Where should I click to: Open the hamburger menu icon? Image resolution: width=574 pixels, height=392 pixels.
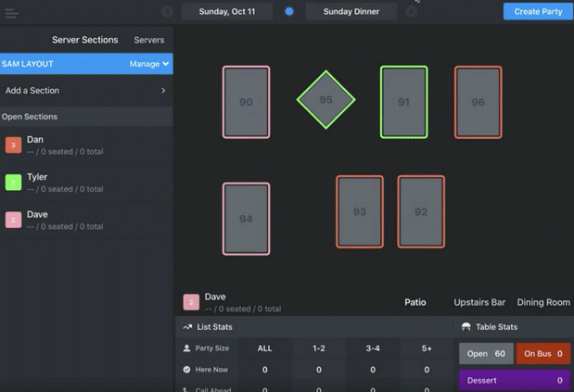coord(12,14)
